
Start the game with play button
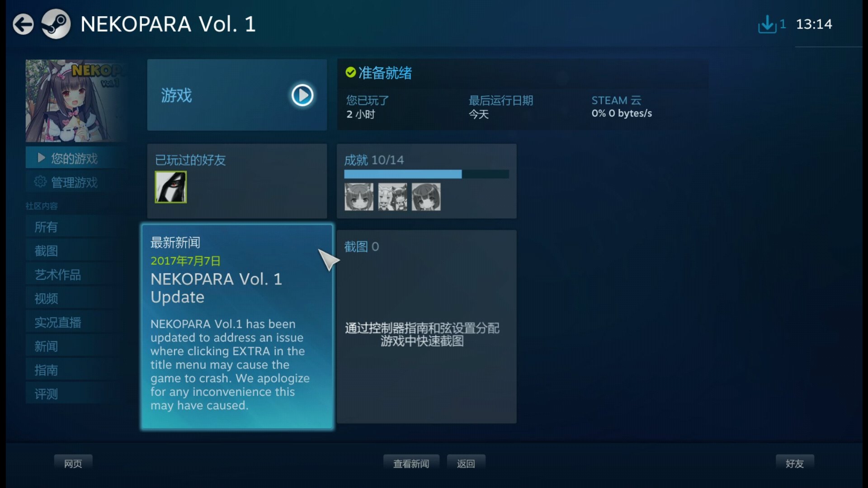[x=302, y=95]
